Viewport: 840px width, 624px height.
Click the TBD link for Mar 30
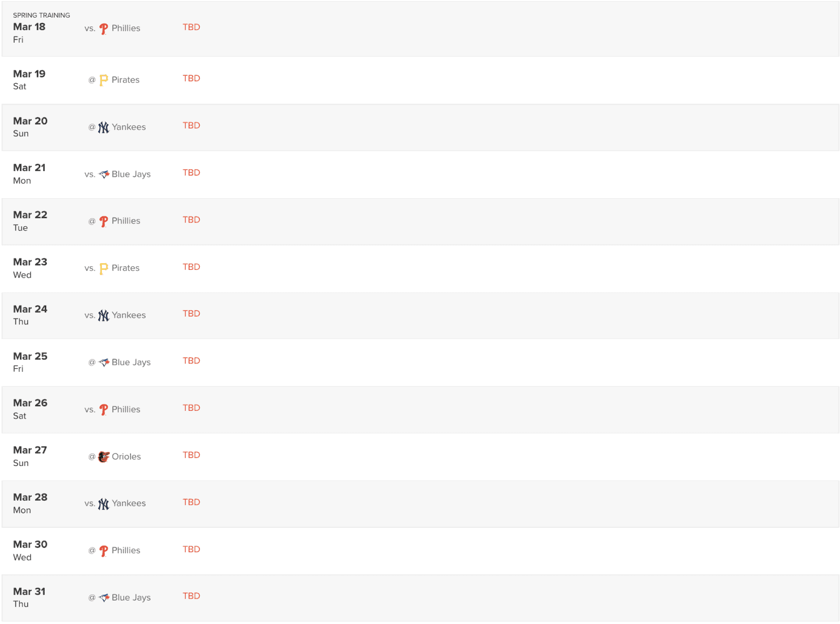coord(191,549)
